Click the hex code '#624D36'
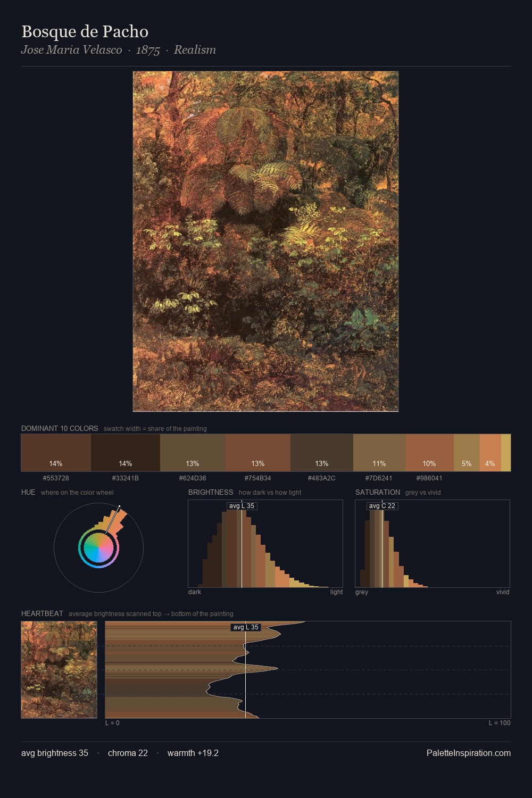The image size is (532, 798). click(x=193, y=478)
